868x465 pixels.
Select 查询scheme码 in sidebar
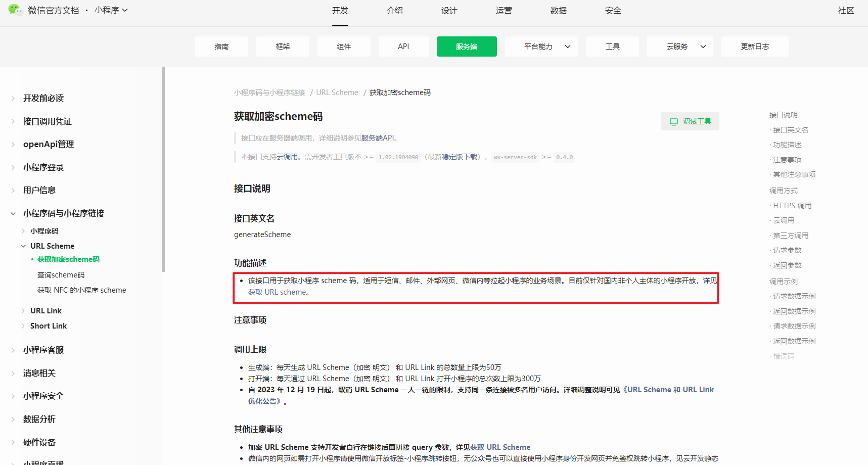tap(61, 275)
